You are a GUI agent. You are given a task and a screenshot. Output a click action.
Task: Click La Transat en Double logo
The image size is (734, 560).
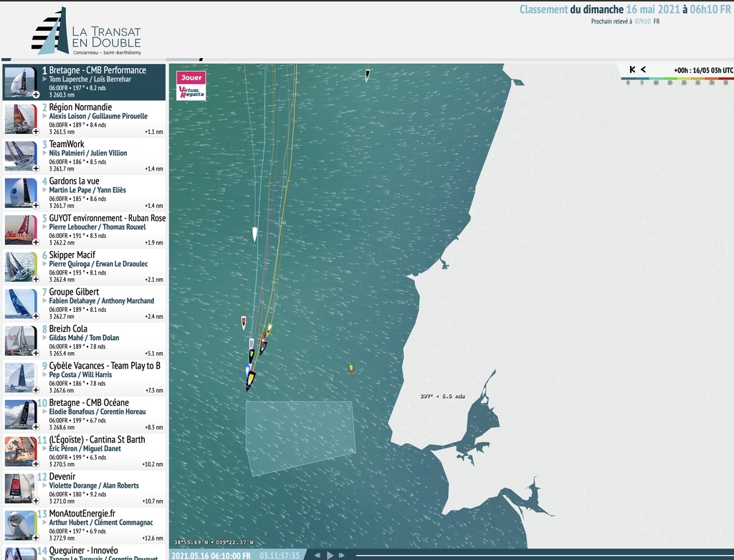point(87,32)
